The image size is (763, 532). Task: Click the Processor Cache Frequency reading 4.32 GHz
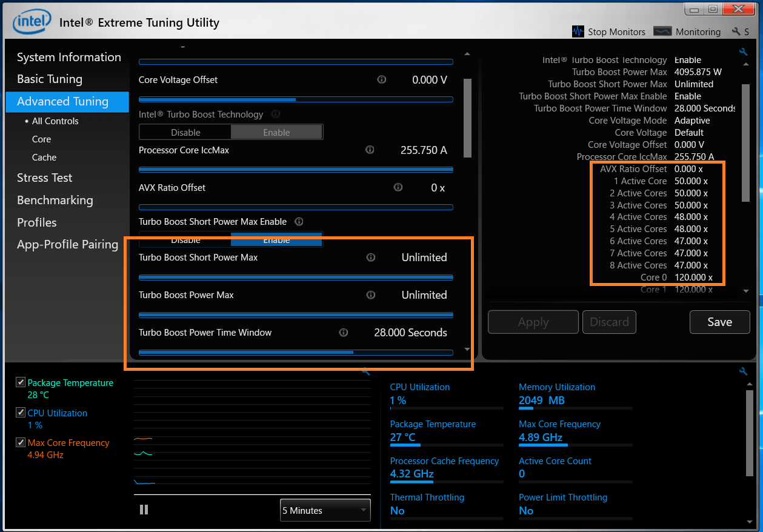pos(411,474)
